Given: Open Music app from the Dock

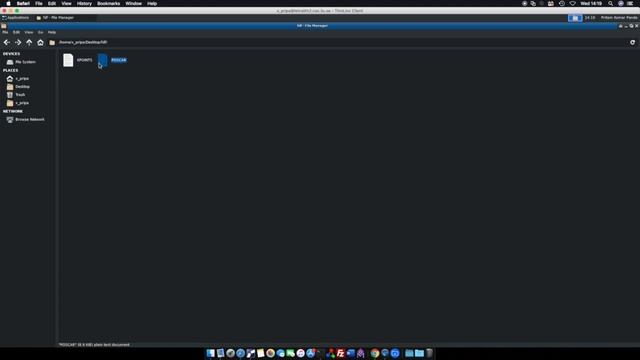Looking at the screenshot, I should (301, 353).
